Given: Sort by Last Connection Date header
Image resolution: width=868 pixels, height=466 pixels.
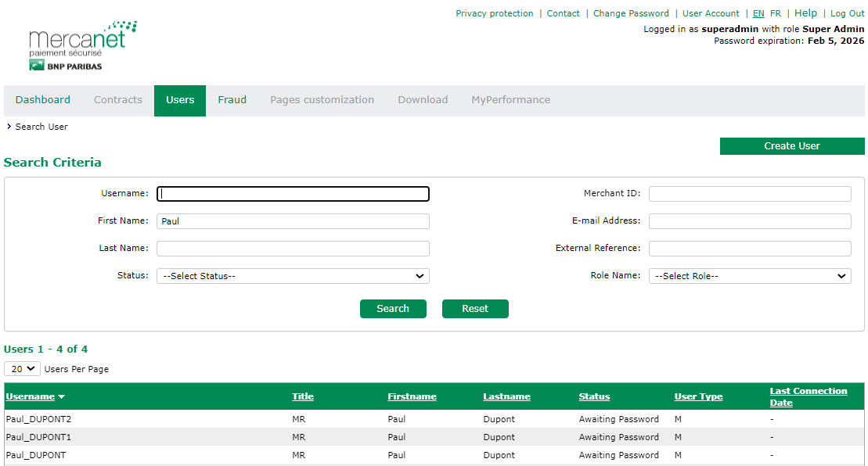Looking at the screenshot, I should click(x=808, y=396).
